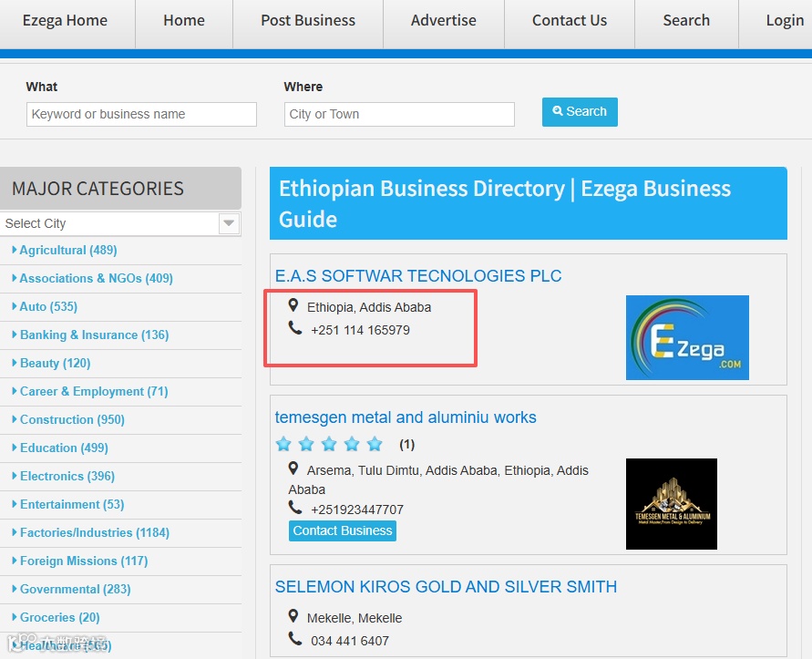This screenshot has height=659, width=812.
Task: Click the Ezega.com logo thumbnail
Action: click(x=687, y=337)
